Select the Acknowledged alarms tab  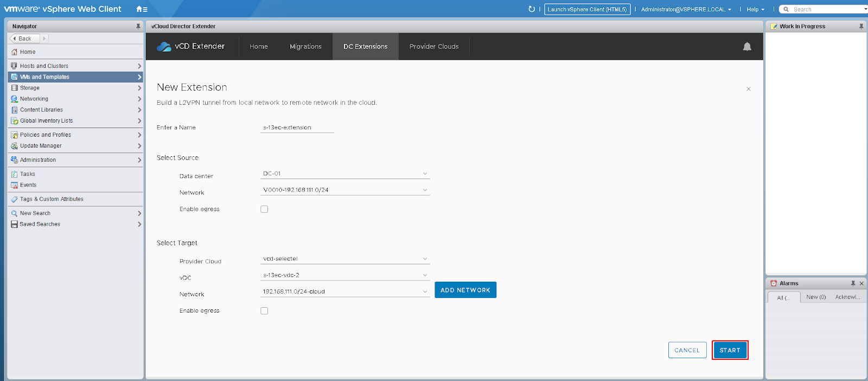coord(847,297)
